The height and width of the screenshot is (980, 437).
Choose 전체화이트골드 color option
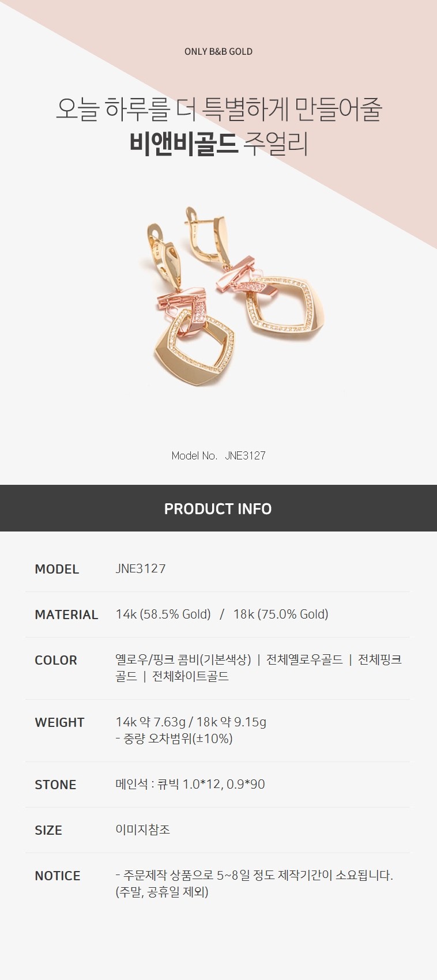pos(190,676)
